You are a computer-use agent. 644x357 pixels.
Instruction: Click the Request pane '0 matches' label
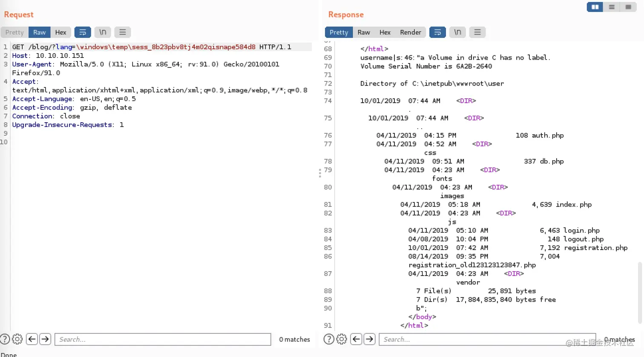pyautogui.click(x=294, y=340)
